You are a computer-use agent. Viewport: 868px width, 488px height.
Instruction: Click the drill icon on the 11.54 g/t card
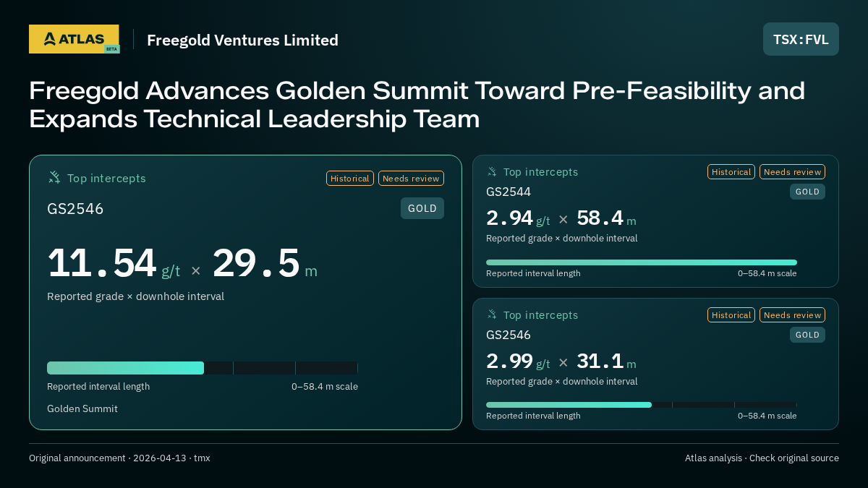[x=54, y=177]
